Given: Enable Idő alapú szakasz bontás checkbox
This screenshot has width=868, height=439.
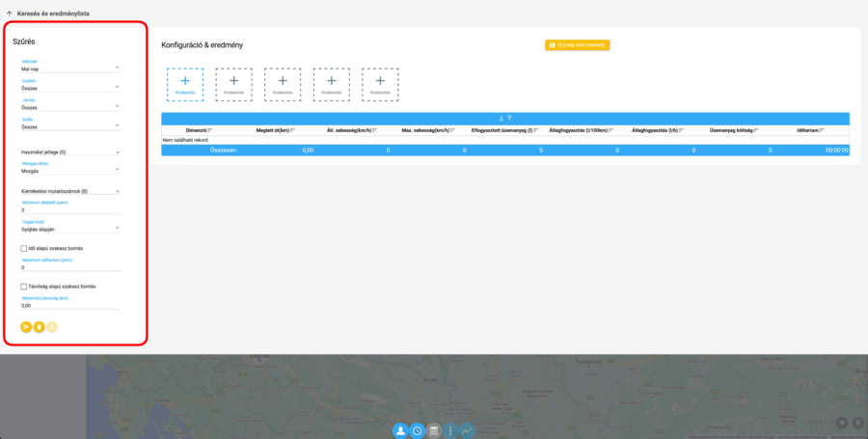Looking at the screenshot, I should [x=24, y=248].
